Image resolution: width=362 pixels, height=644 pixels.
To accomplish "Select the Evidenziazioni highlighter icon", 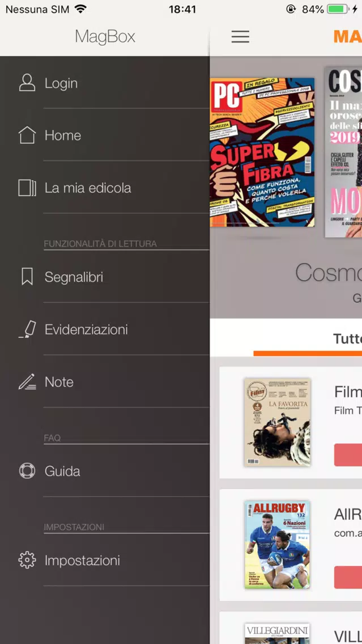I will pos(27,329).
